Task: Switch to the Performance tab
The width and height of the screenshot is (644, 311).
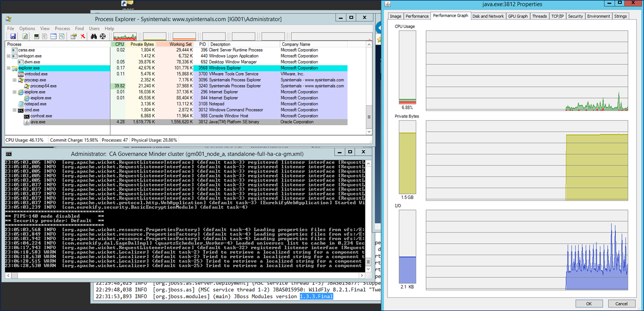Action: [417, 16]
